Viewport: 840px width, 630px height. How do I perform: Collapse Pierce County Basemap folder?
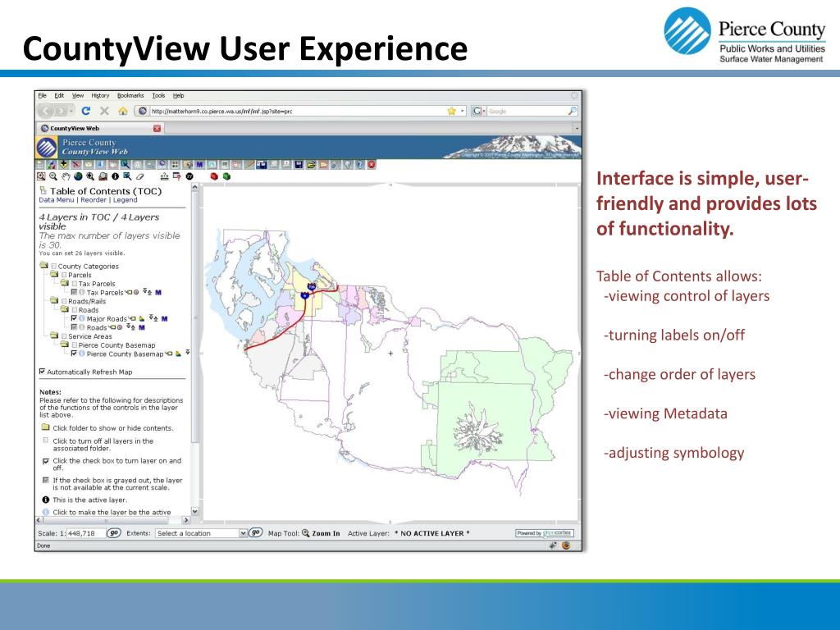coord(64,345)
